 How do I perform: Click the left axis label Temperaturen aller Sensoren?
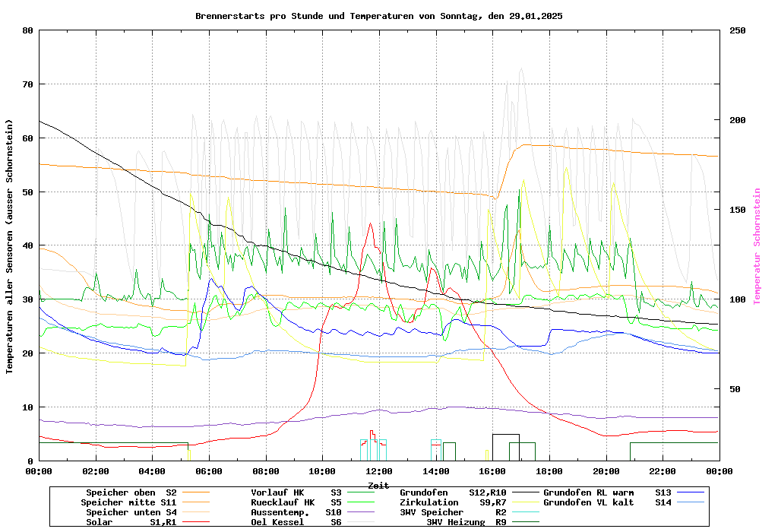coord(10,246)
